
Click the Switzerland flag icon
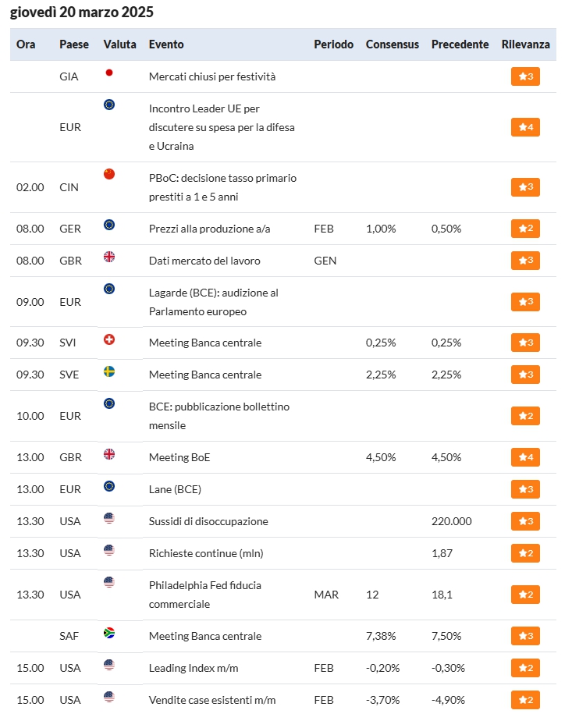coord(109,339)
